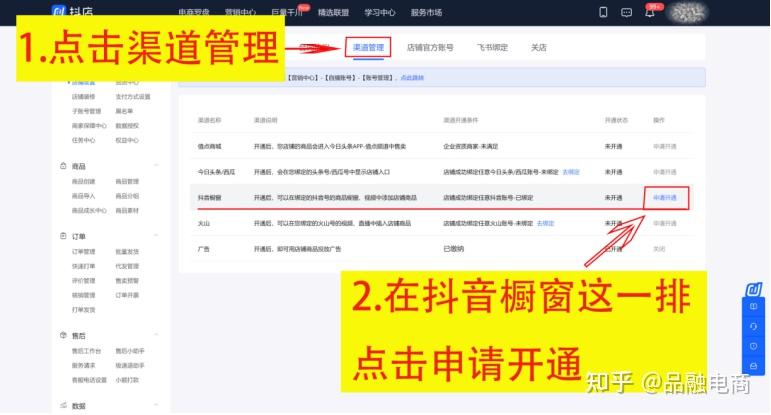Open 订单开票 in sidebar

[127, 295]
